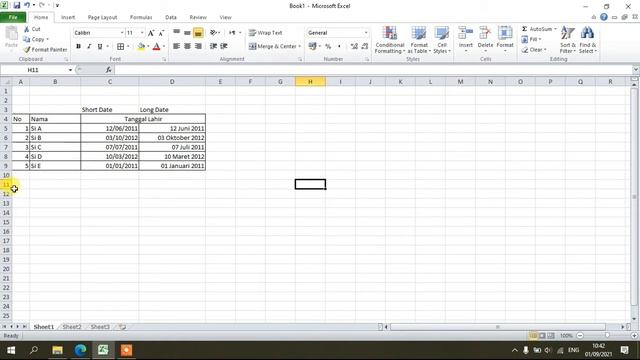Screen dimensions: 640x360
Task: Select column H header
Action: click(x=310, y=82)
